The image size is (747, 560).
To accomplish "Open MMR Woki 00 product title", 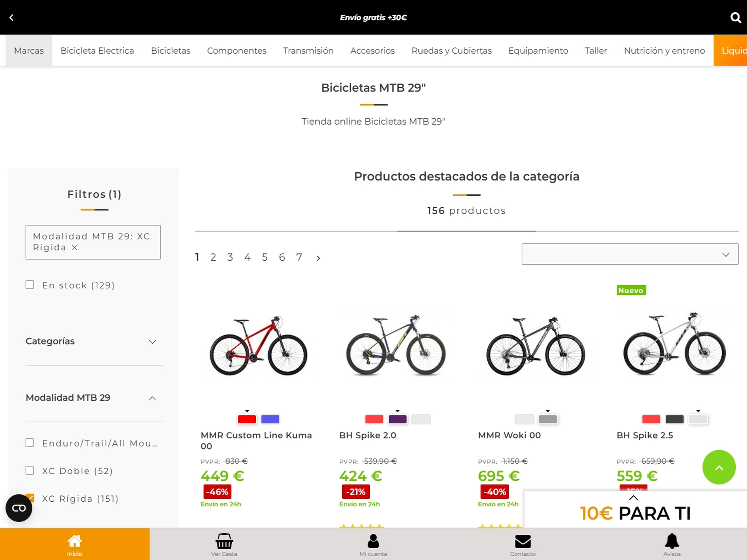I will (509, 435).
